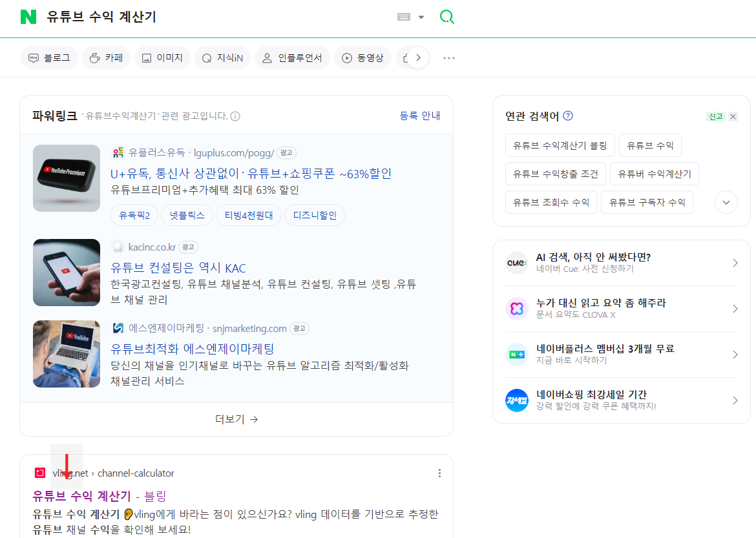Image resolution: width=756 pixels, height=538 pixels.
Task: Open the snjmarketing.com URL link
Action: click(250, 328)
